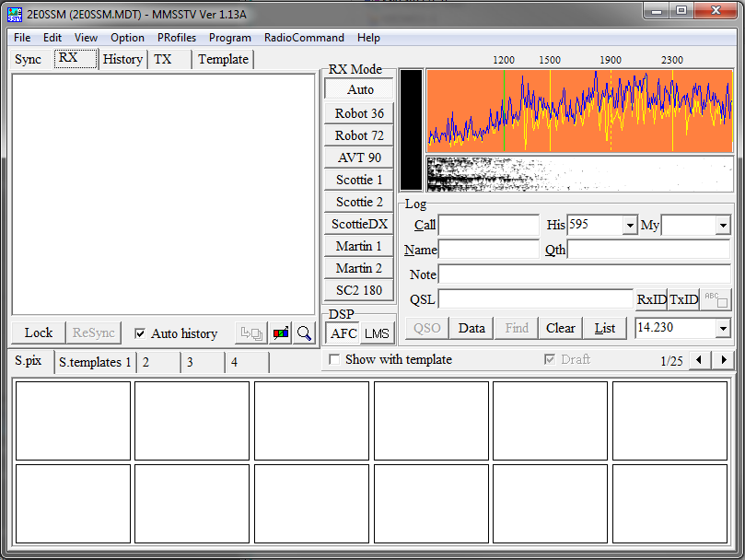Select Robot 72 RX mode

[x=359, y=135]
